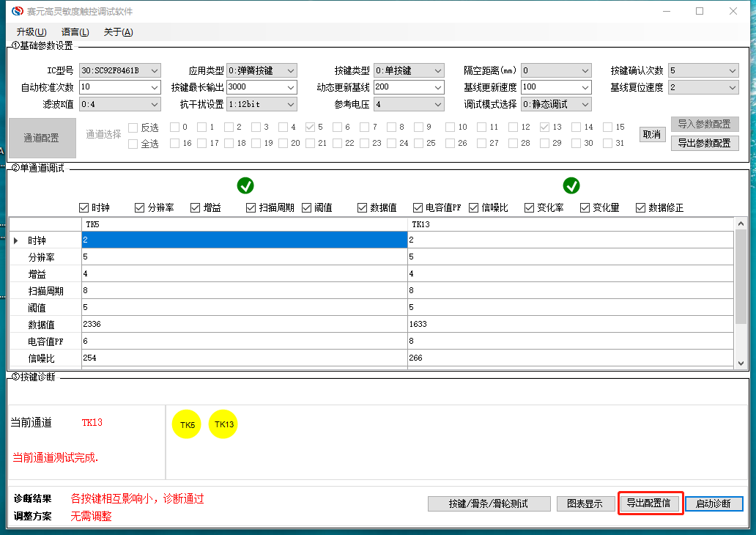Image resolution: width=756 pixels, height=535 pixels.
Task: Toggle the 数据修正 checkbox
Action: click(641, 208)
